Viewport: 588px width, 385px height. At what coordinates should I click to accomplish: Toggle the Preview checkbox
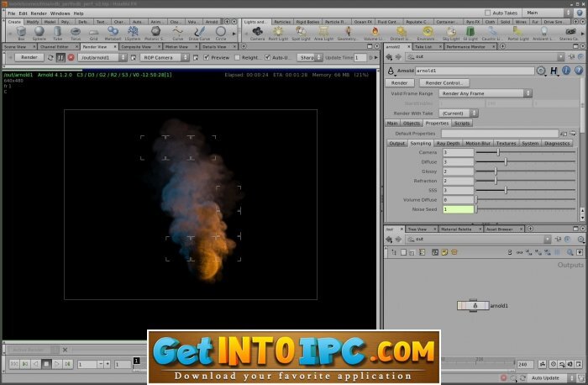[207, 57]
